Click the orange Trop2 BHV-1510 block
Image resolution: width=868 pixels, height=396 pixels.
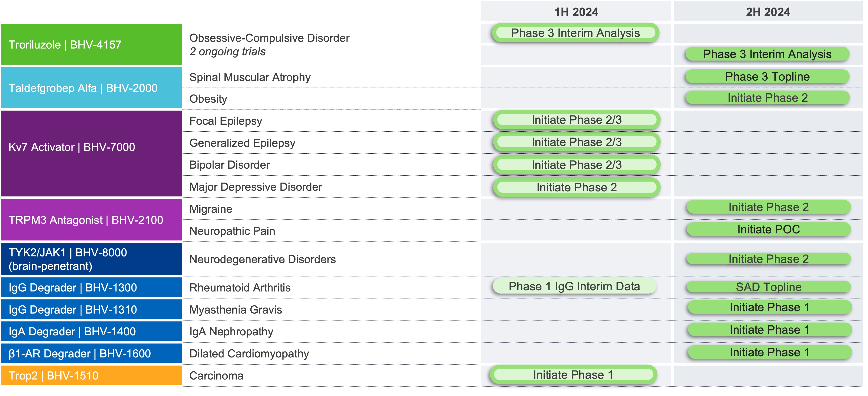click(x=91, y=375)
